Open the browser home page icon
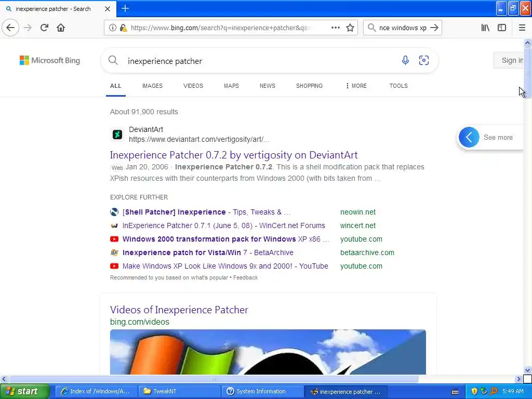 point(61,28)
